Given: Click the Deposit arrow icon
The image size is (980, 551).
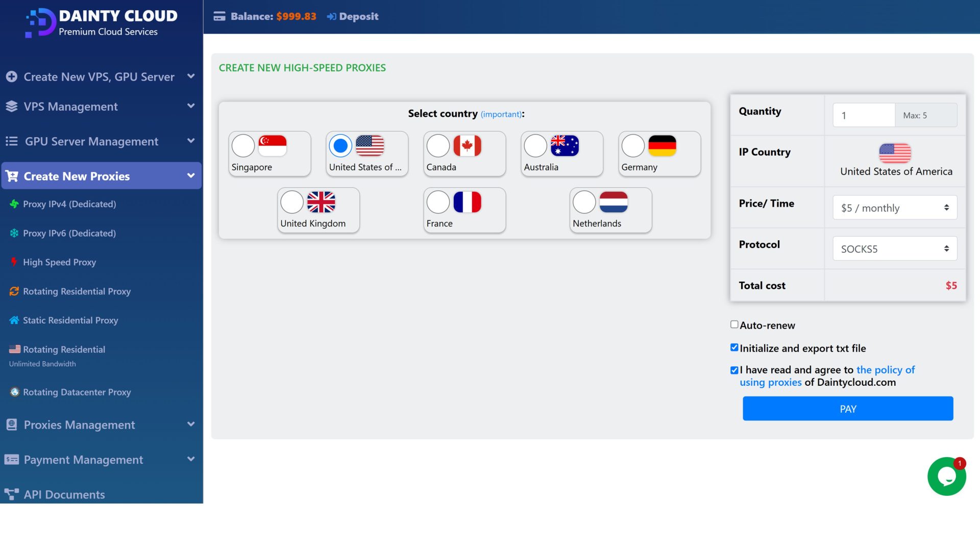Looking at the screenshot, I should tap(331, 16).
